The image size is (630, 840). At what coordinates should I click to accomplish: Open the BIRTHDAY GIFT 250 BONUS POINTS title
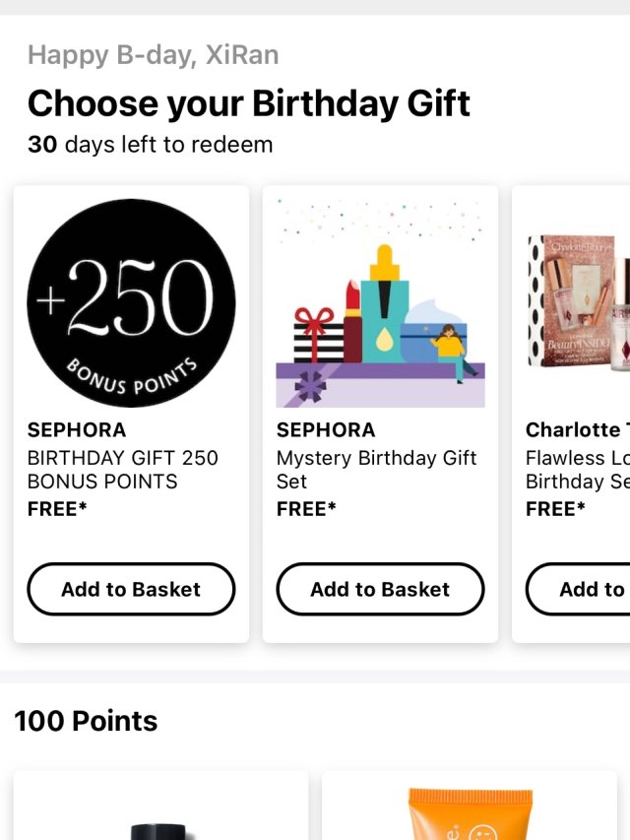[122, 470]
